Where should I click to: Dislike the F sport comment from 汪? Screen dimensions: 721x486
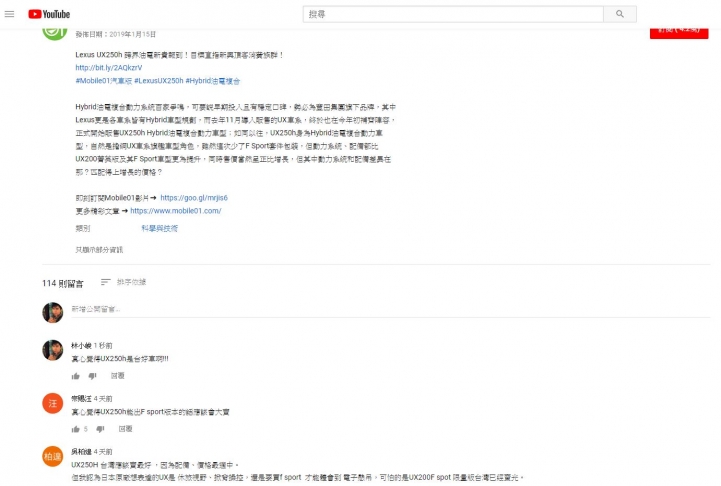point(100,429)
